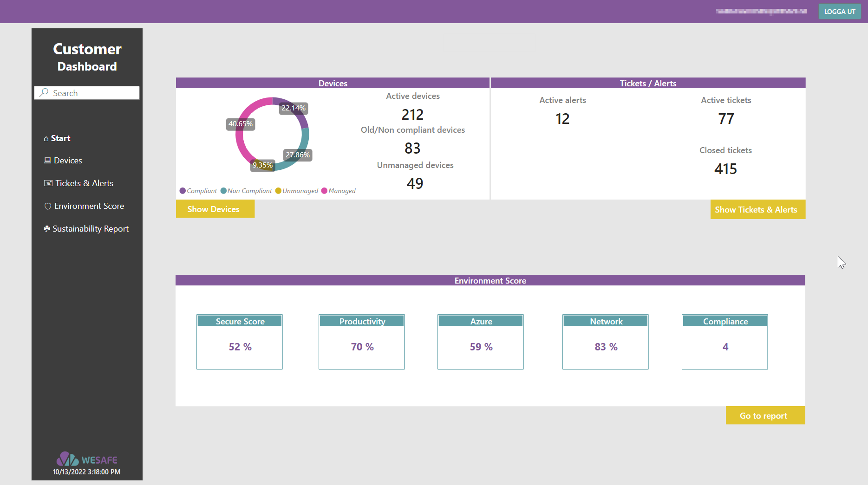The image size is (868, 485).
Task: Click the clover icon beside Sustainability Report
Action: (47, 229)
